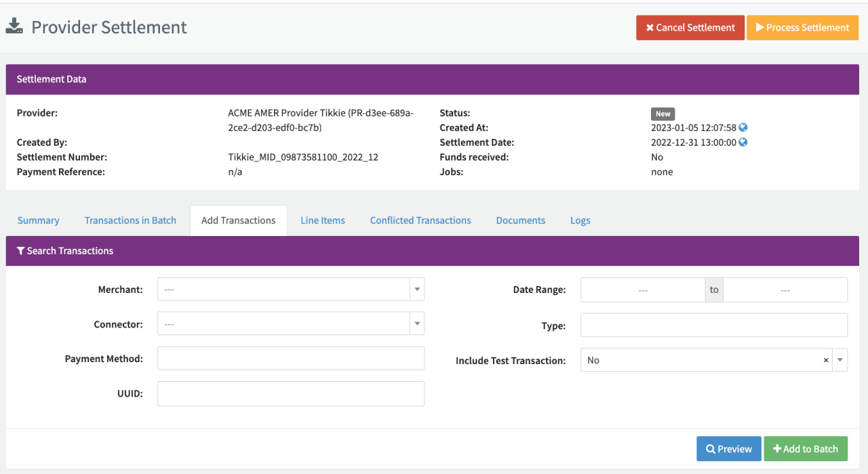The image size is (868, 474).
Task: Expand the Merchant dropdown
Action: pyautogui.click(x=417, y=290)
